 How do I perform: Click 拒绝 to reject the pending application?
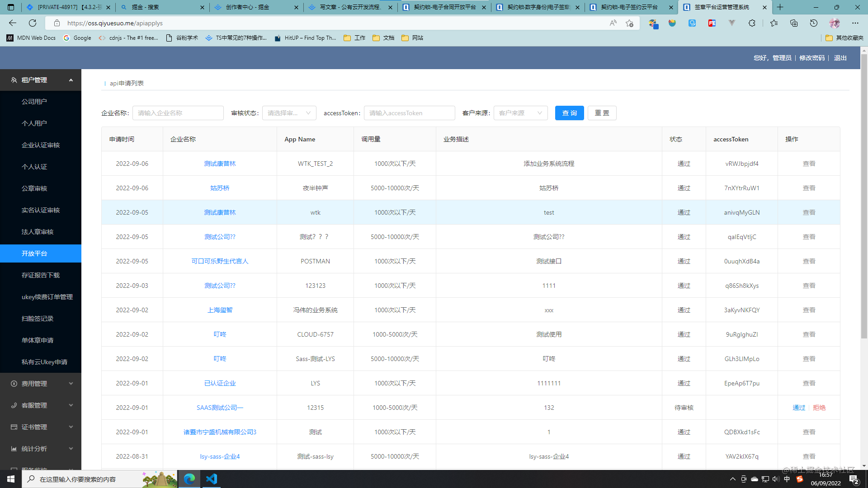(x=819, y=408)
